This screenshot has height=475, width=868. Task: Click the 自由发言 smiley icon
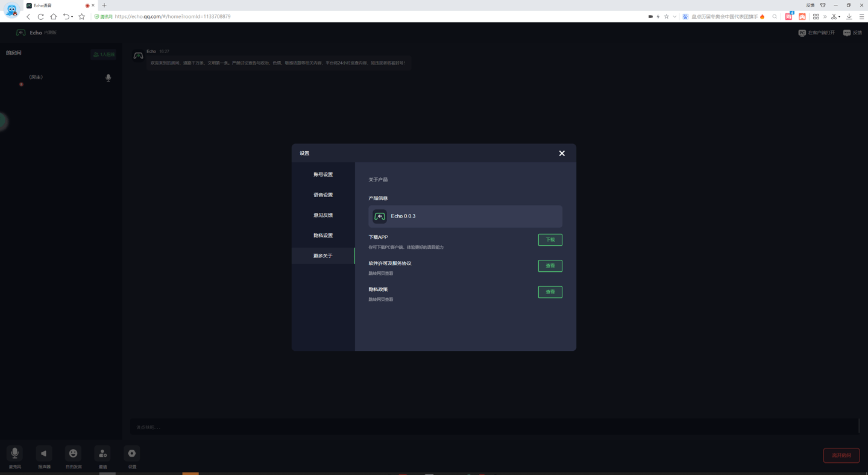coord(73,453)
